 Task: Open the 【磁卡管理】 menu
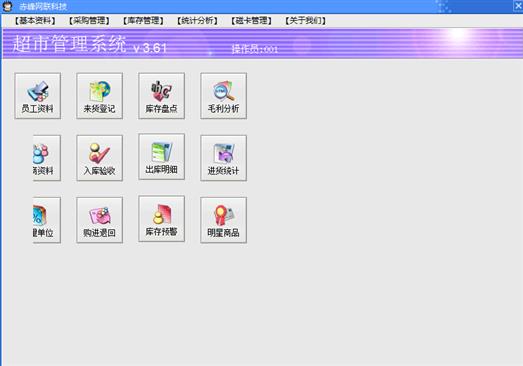pos(251,21)
